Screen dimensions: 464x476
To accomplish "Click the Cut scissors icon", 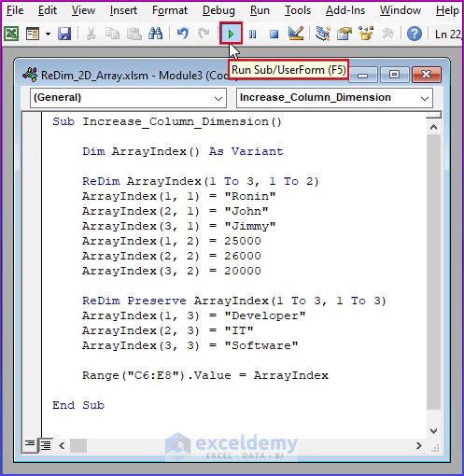I will (x=91, y=34).
